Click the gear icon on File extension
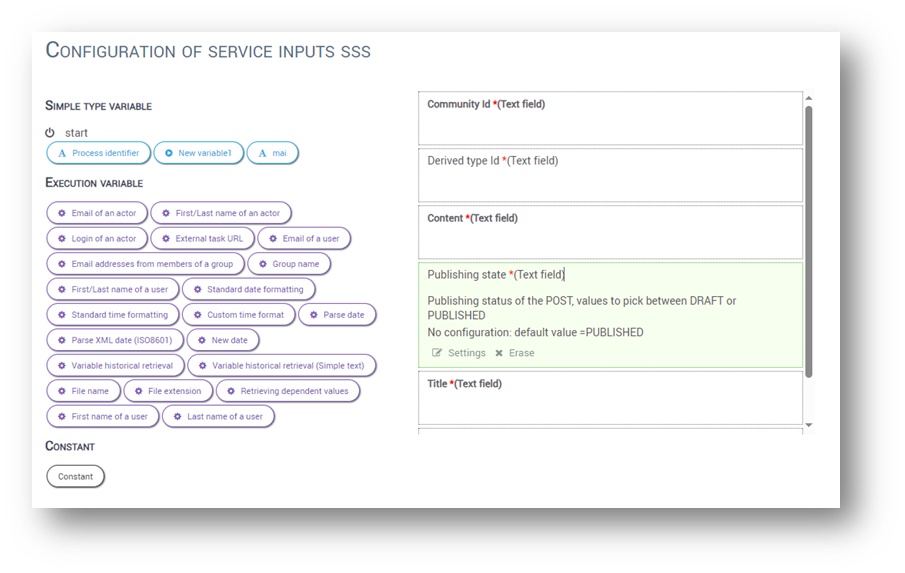Viewport: 905px width, 573px height. coord(139,391)
